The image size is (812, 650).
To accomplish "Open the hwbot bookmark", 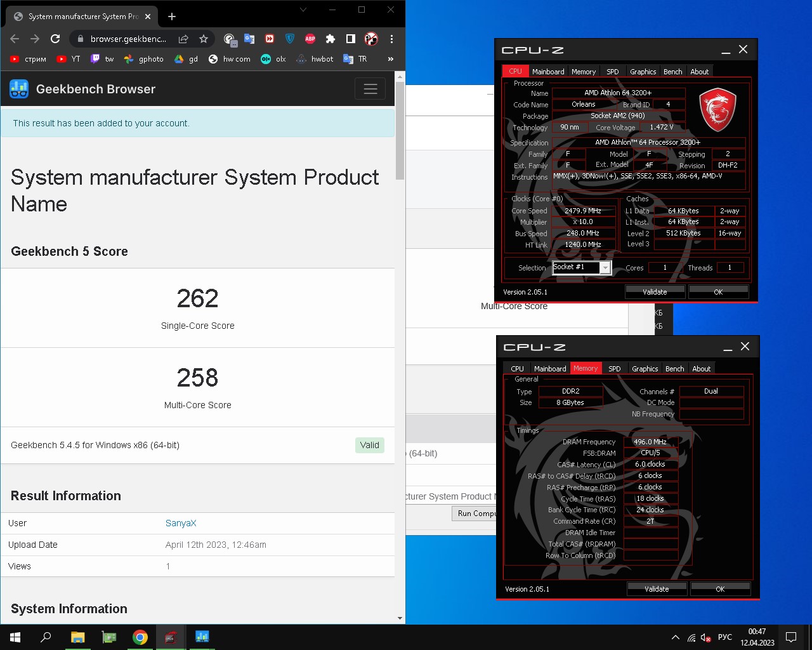I will (x=315, y=59).
